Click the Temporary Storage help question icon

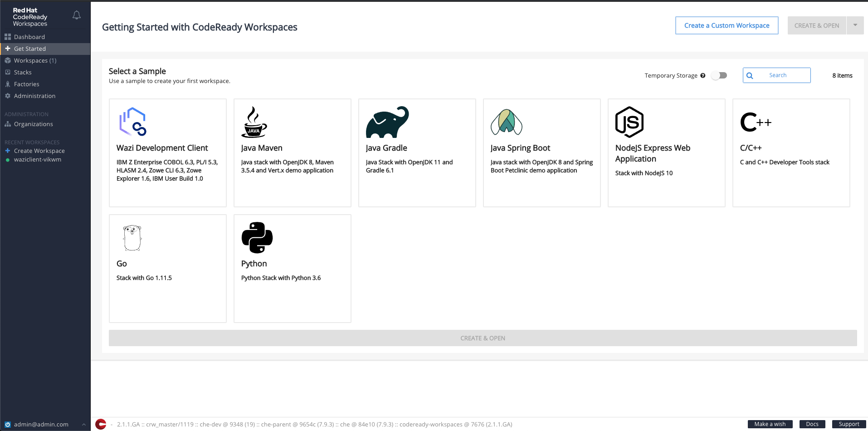click(x=703, y=76)
